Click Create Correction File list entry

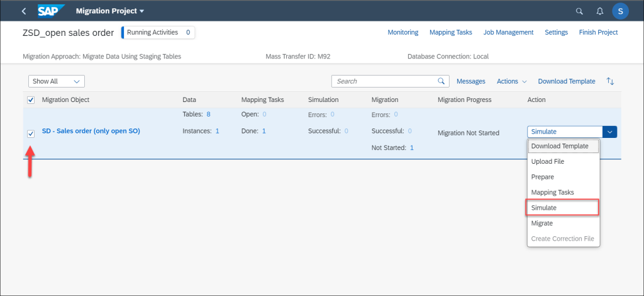coord(563,239)
